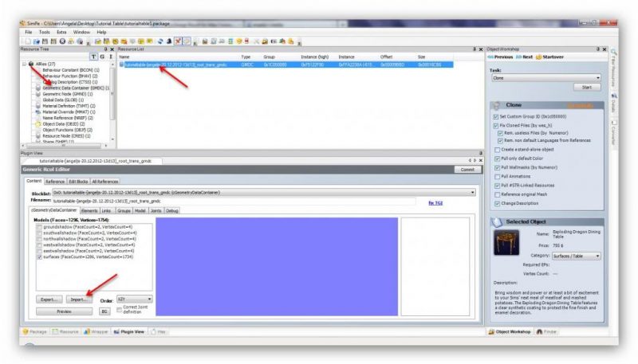Toggle Pull Animations checkbox

496,176
